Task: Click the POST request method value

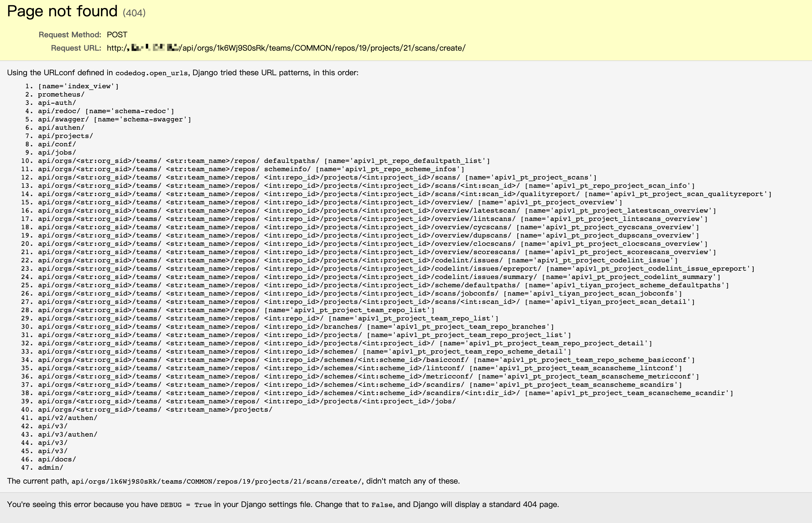Action: (117, 35)
